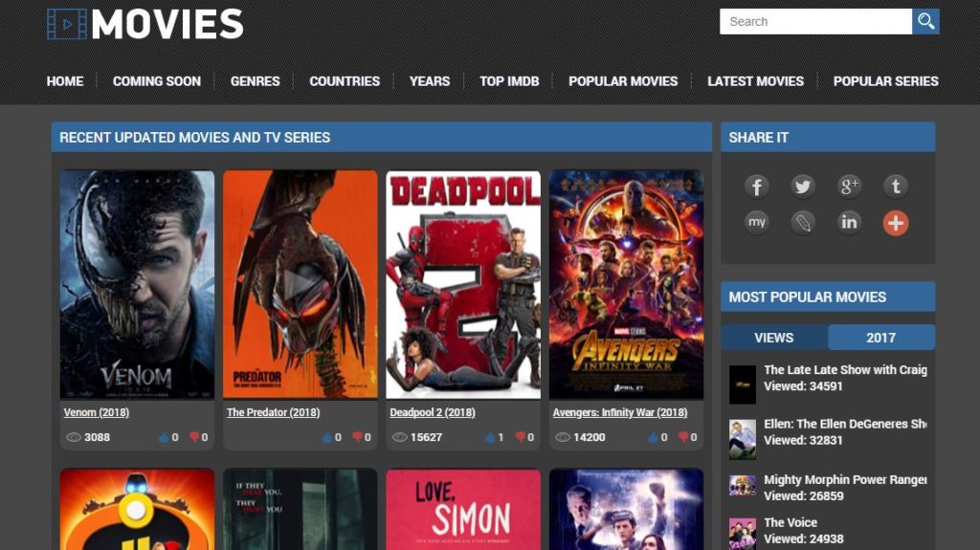The width and height of the screenshot is (980, 550).
Task: Like Deadpool 2 with thumbs up
Action: pos(490,437)
